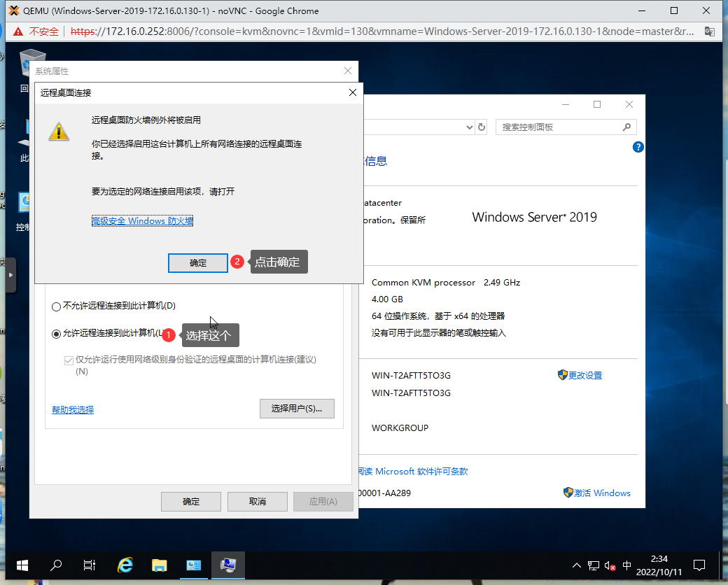Open the 高级安全 Windows 防火墙 link

point(142,221)
